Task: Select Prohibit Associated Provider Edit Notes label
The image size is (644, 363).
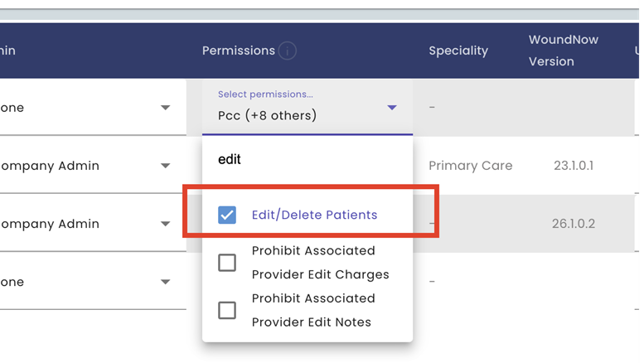Action: pos(313,310)
